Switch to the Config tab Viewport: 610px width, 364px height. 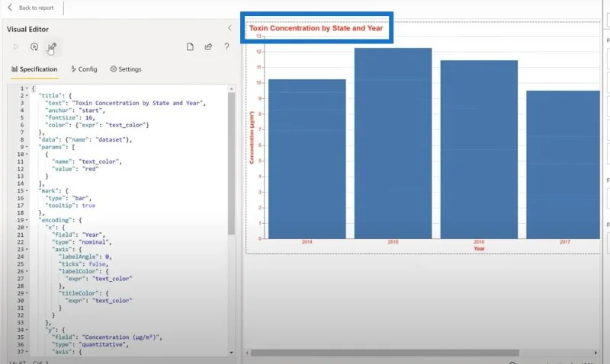(x=84, y=69)
